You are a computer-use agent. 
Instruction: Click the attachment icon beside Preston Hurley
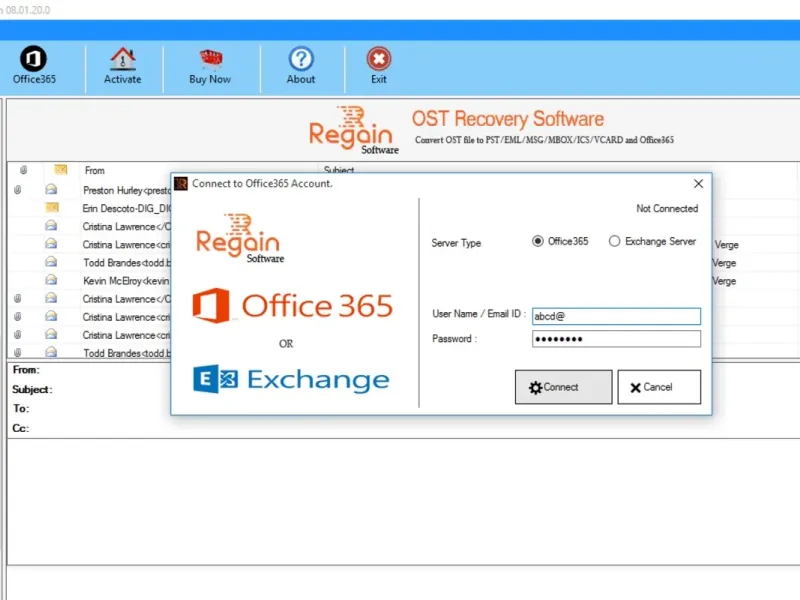point(17,190)
